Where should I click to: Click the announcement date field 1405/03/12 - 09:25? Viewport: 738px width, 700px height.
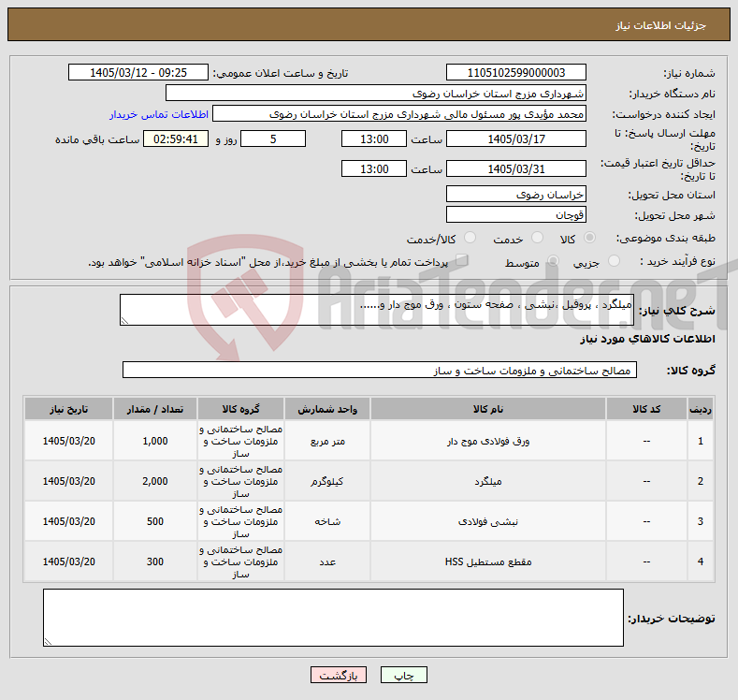(x=137, y=72)
